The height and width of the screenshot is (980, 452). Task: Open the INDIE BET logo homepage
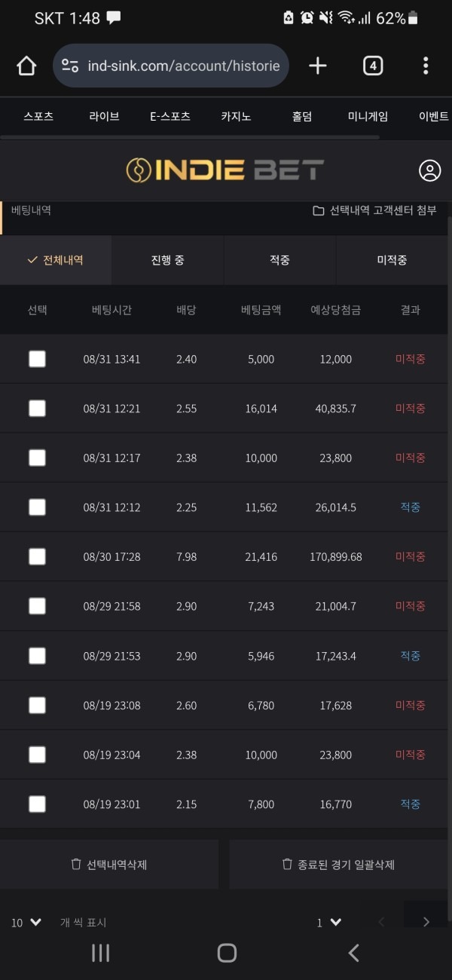click(x=225, y=170)
